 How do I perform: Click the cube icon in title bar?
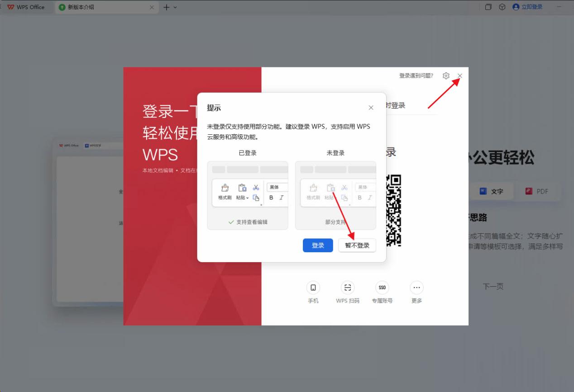tap(502, 7)
